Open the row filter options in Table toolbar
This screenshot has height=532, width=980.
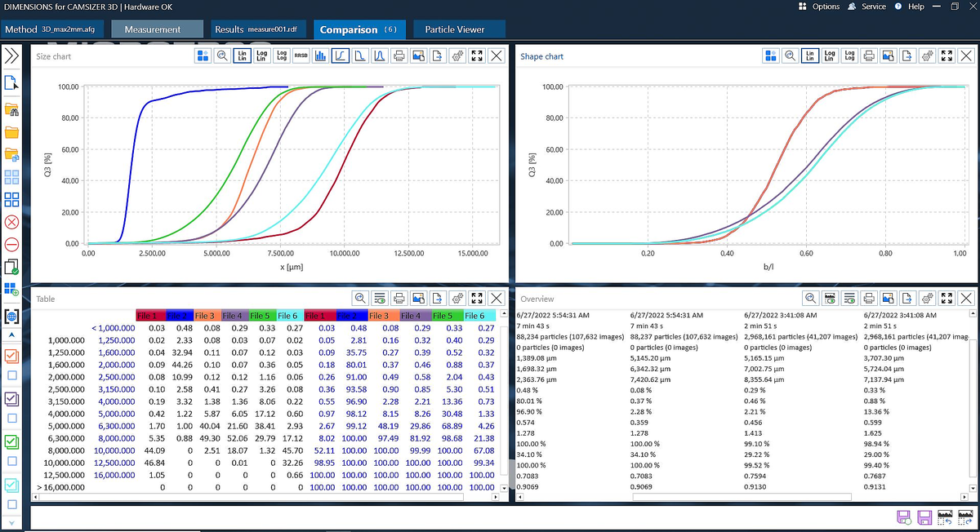381,299
